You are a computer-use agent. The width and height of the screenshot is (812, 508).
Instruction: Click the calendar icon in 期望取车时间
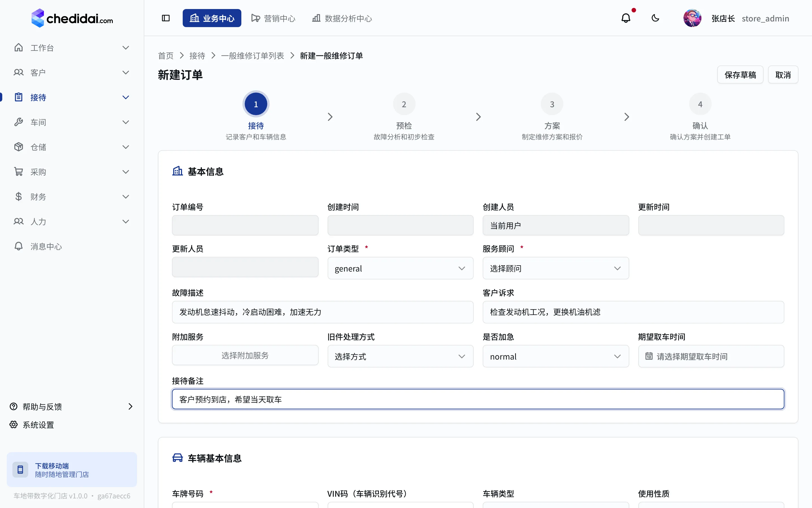point(649,356)
